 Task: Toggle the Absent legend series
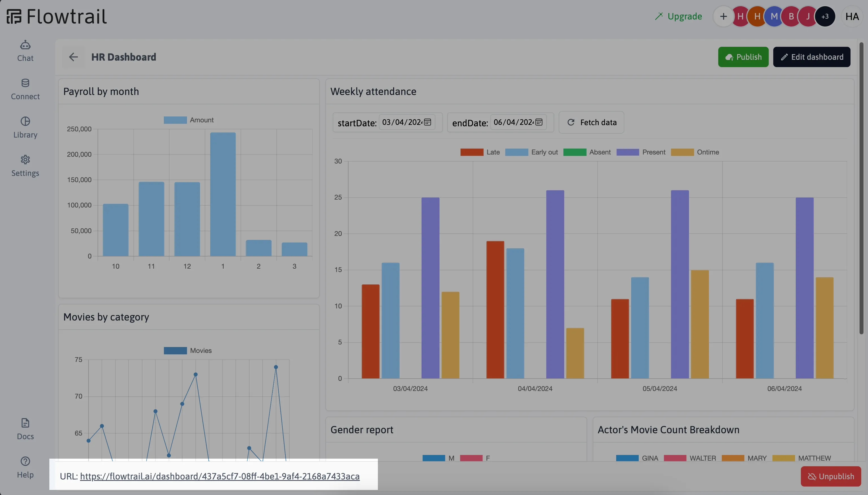pos(587,152)
